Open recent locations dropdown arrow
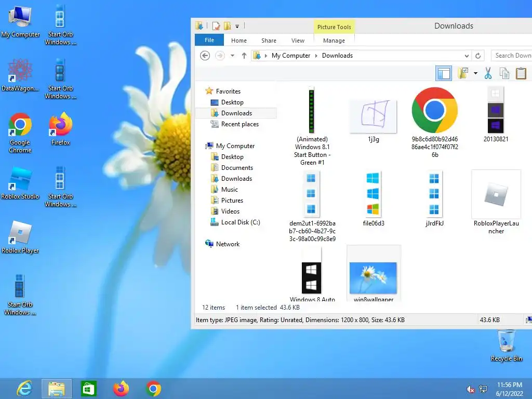 pos(232,55)
